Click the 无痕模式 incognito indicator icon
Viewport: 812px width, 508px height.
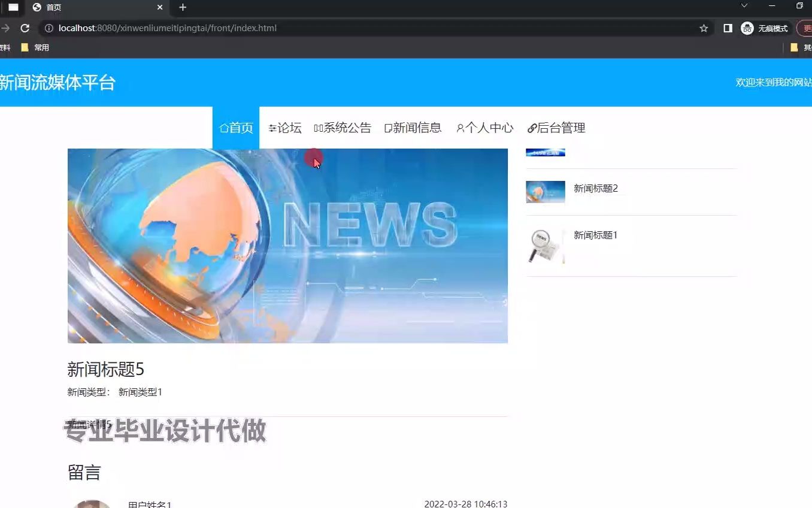pos(747,28)
